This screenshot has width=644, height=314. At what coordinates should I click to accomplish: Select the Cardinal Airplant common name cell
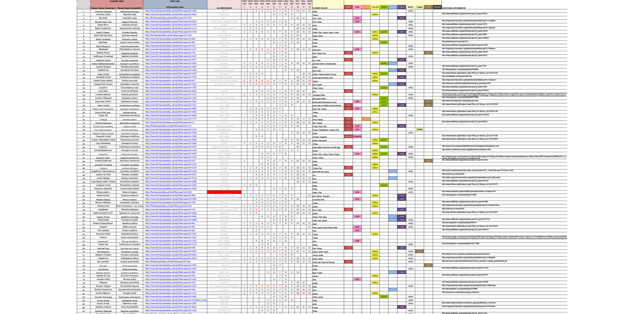pyautogui.click(x=103, y=67)
